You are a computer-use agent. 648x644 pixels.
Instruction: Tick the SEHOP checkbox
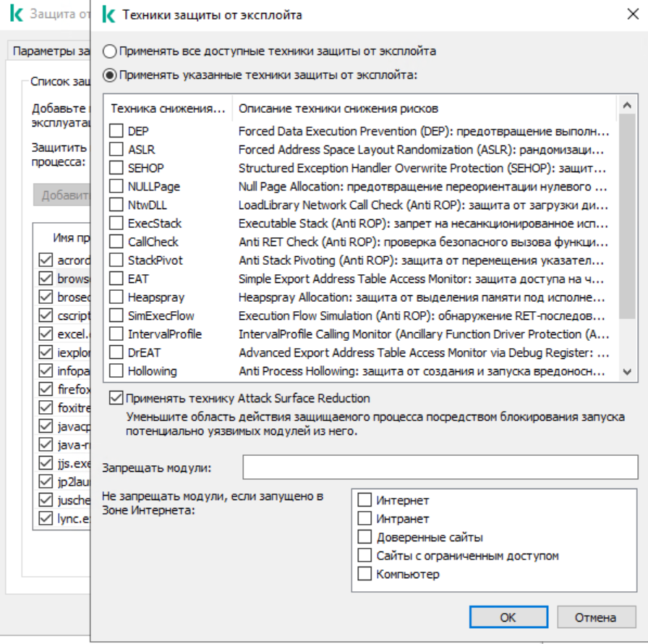[x=116, y=168]
